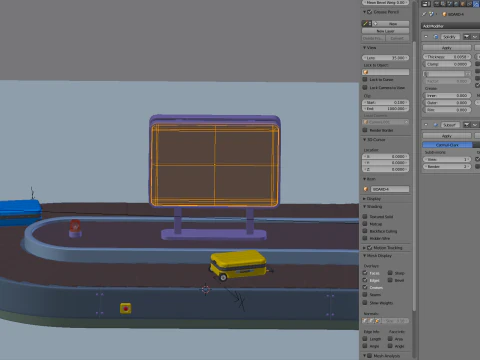Toggle Subsurf modifier viewport visibility icon
Viewport: 480px width, 360px height.
pos(475,125)
